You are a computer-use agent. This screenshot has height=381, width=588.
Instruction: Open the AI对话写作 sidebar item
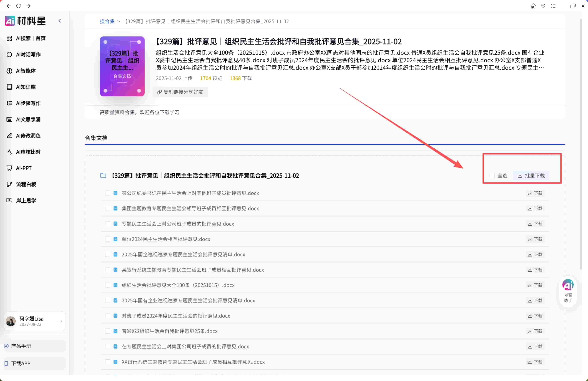click(28, 54)
